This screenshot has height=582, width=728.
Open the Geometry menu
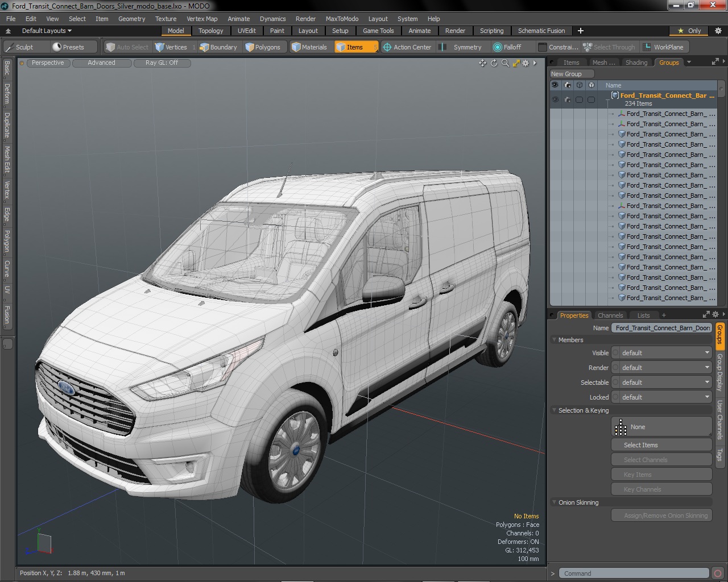[x=131, y=19]
